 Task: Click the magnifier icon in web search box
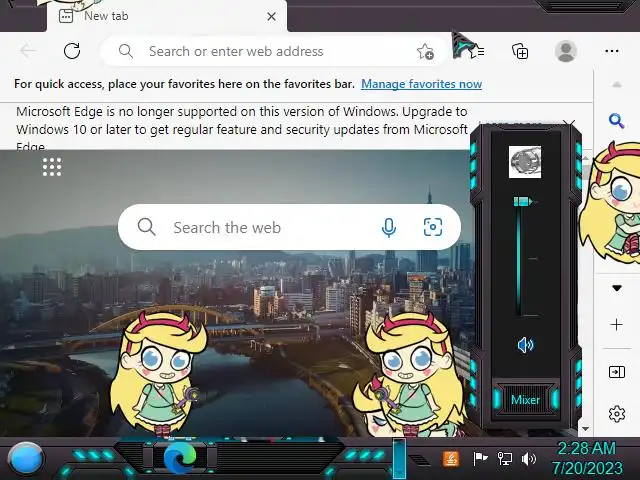[x=147, y=227]
